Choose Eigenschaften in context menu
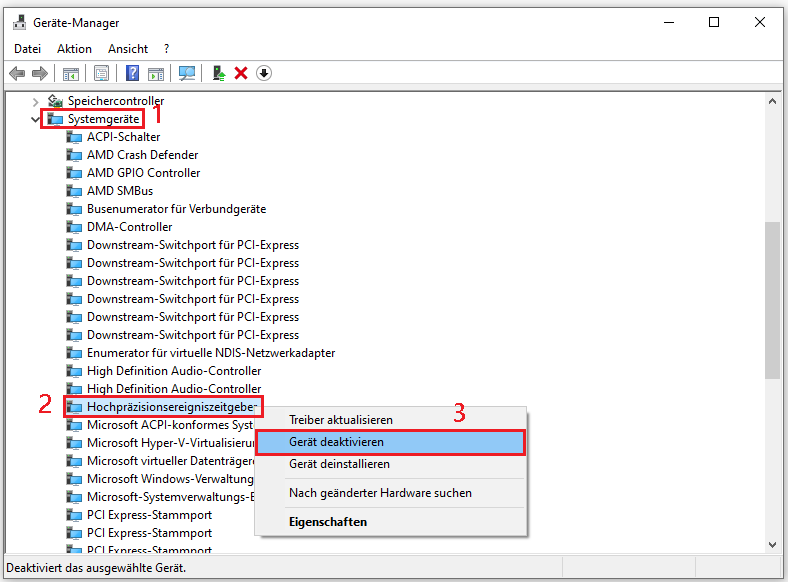The height and width of the screenshot is (582, 788). (390, 522)
